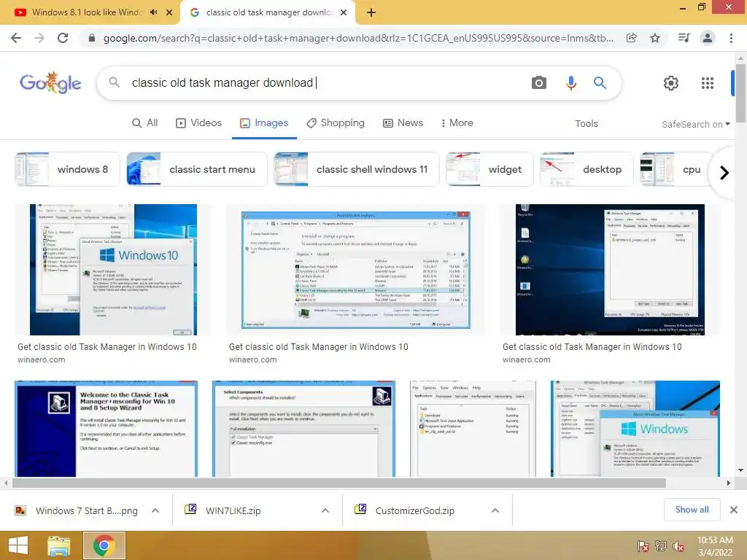Click the address bar URL

(358, 38)
